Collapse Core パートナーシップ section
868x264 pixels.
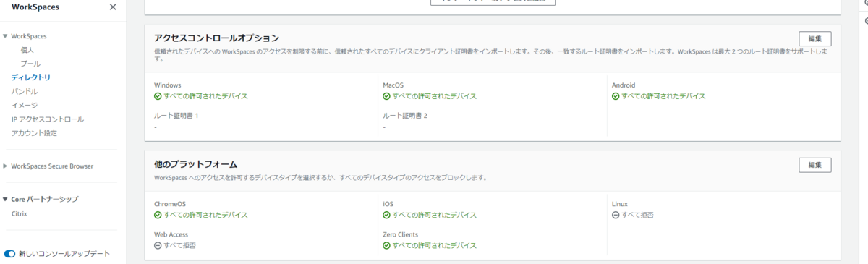pyautogui.click(x=6, y=199)
